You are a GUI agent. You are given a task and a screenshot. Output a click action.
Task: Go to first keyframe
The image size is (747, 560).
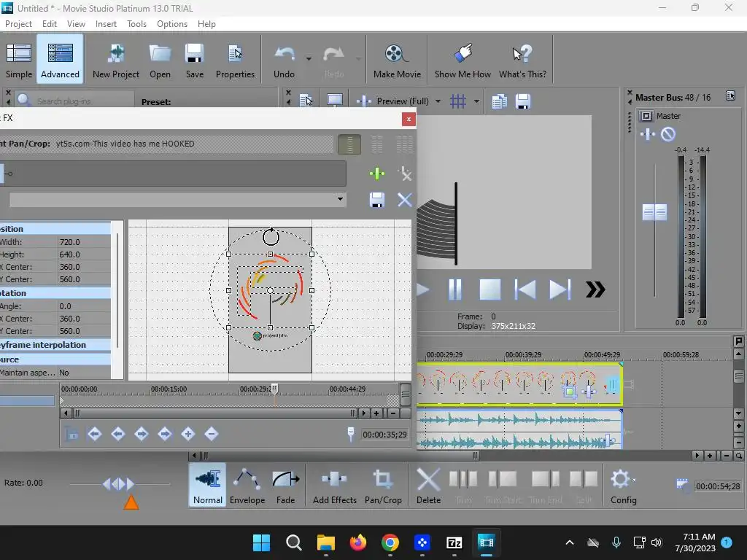pos(94,434)
